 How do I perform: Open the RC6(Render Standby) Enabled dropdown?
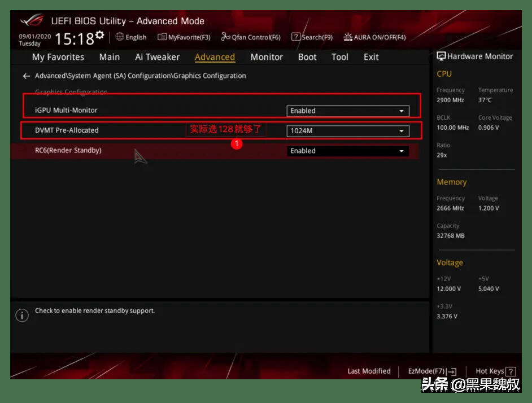348,151
